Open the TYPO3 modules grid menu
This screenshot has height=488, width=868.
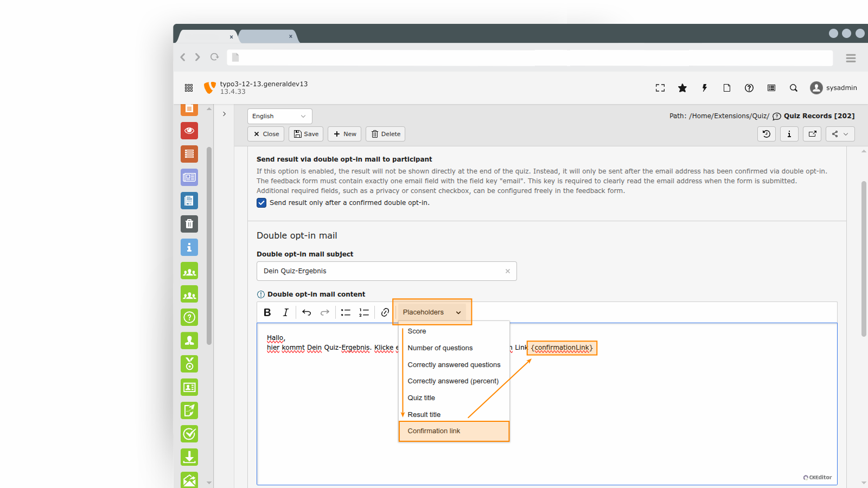click(189, 88)
